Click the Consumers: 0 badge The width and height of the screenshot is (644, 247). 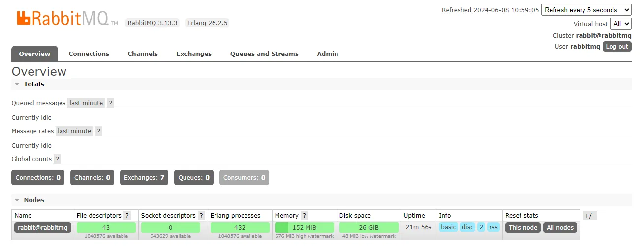coord(244,178)
